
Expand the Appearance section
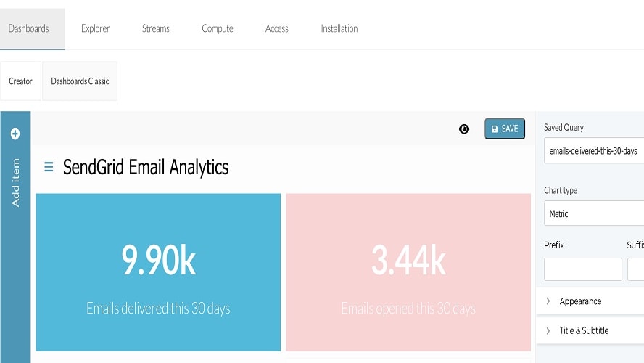click(x=590, y=301)
